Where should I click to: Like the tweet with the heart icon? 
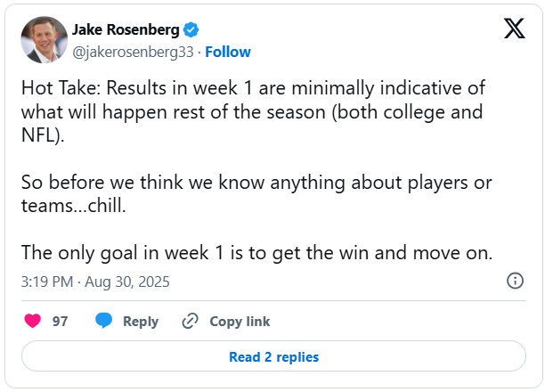coord(32,322)
